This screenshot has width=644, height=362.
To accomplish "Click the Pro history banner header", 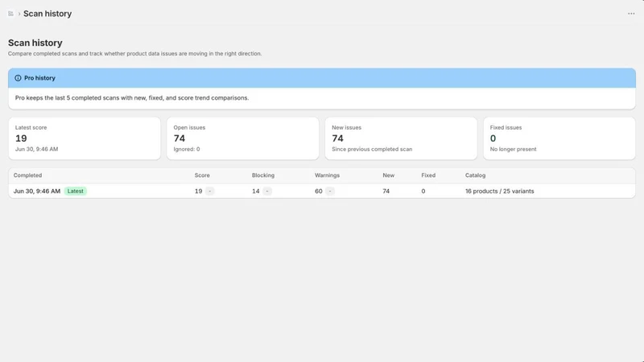I will click(x=321, y=78).
